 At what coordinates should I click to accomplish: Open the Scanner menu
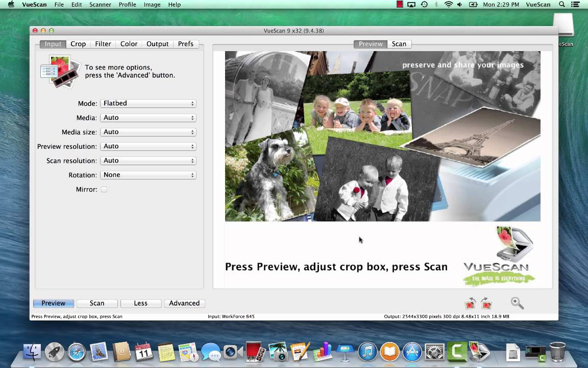(100, 5)
